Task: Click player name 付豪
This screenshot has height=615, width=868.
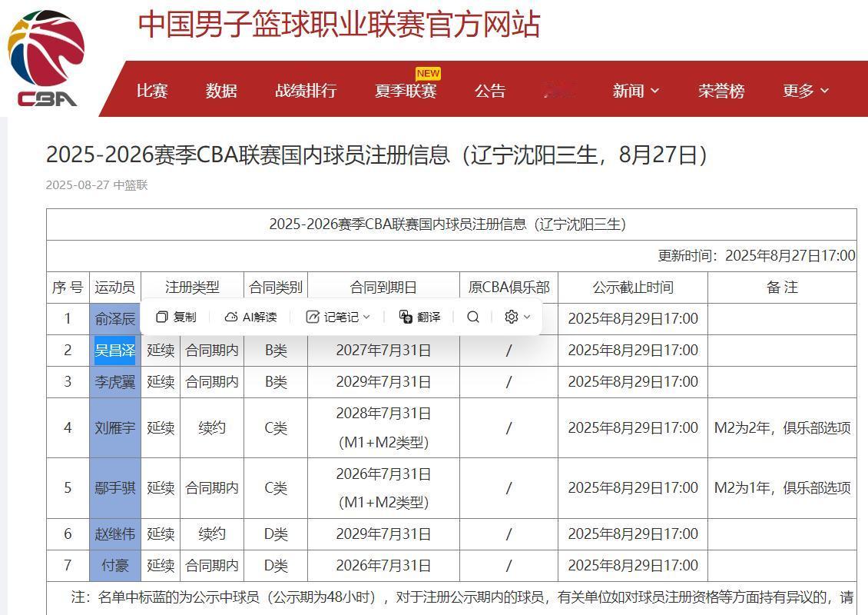Action: [115, 565]
